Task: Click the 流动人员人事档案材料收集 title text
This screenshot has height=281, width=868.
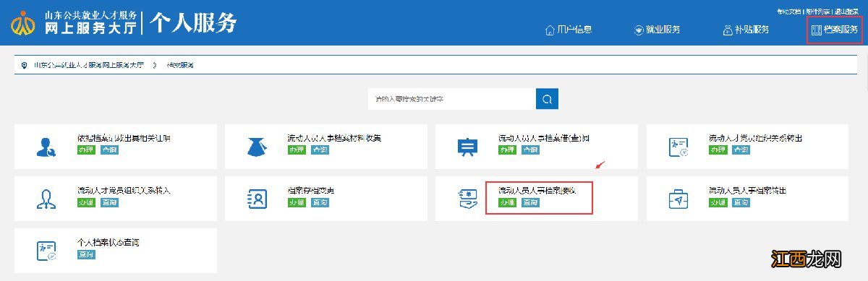Action: tap(334, 137)
